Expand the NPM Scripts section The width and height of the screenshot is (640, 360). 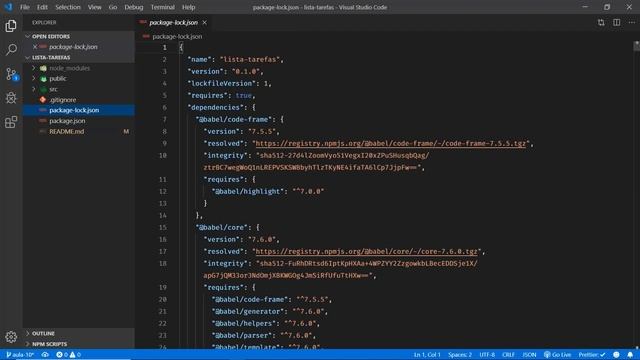point(27,344)
